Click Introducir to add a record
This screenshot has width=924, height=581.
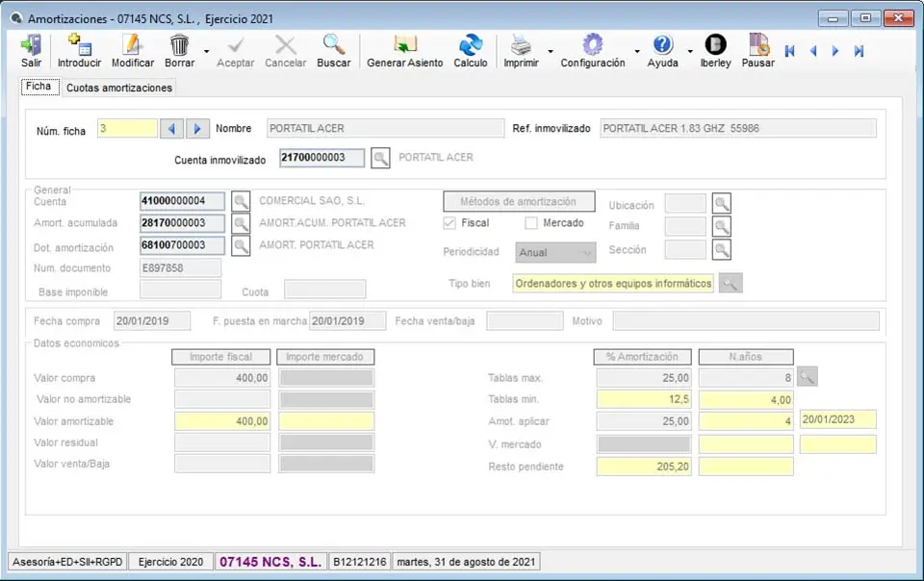79,51
